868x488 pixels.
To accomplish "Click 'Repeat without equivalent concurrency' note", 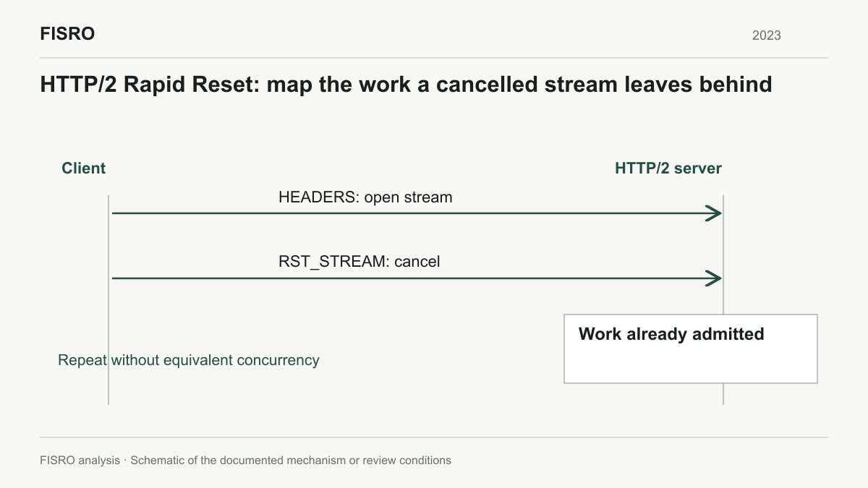I will tap(189, 360).
